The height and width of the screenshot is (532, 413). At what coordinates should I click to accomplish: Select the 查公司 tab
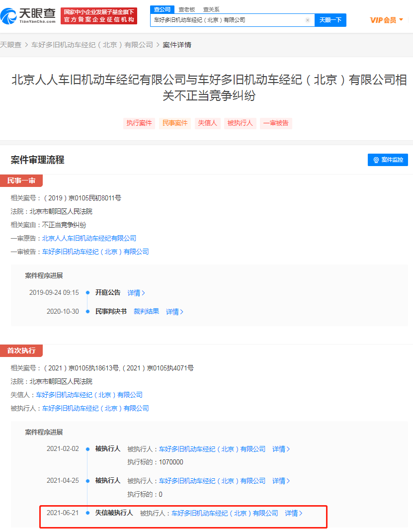[162, 9]
